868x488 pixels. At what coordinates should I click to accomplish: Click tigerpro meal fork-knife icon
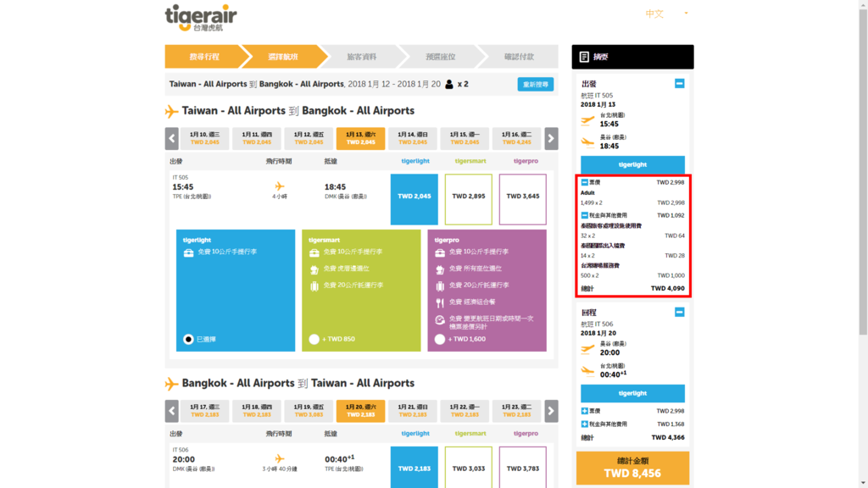click(440, 302)
